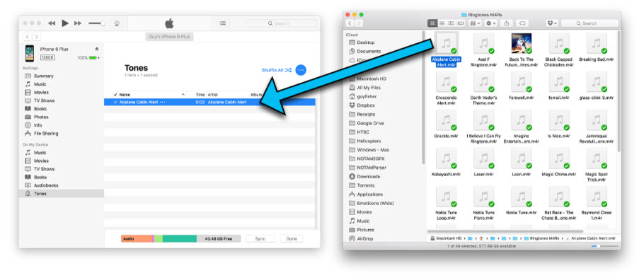Select the iPhone 6 Plus device icon
The image size is (644, 273).
coord(30,53)
